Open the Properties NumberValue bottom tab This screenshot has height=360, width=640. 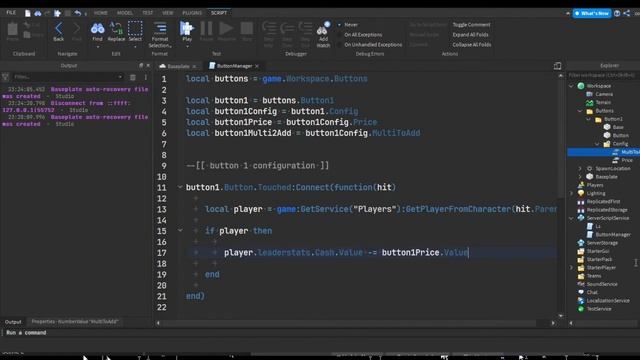click(x=75, y=322)
